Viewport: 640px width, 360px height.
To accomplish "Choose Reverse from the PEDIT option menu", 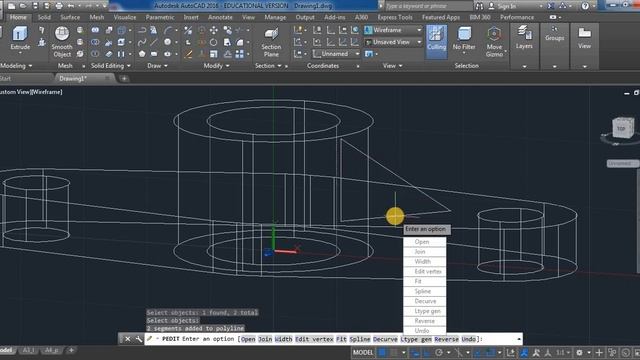I will click(x=424, y=321).
